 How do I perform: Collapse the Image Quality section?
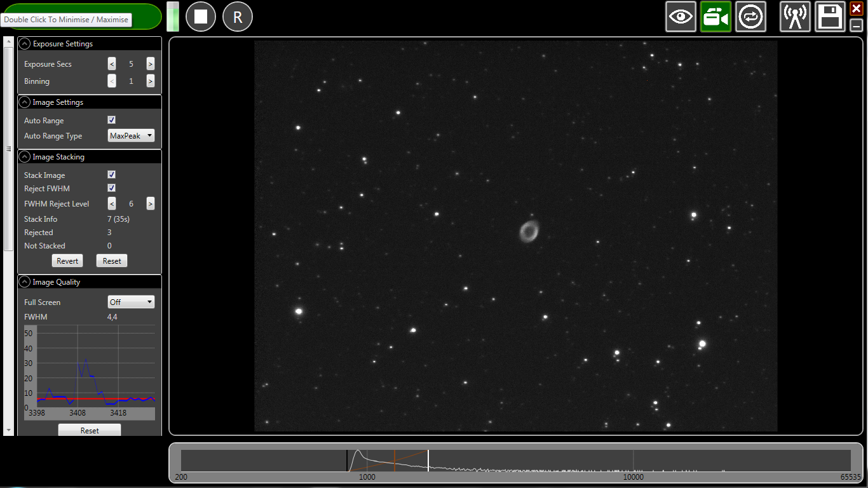click(x=25, y=282)
